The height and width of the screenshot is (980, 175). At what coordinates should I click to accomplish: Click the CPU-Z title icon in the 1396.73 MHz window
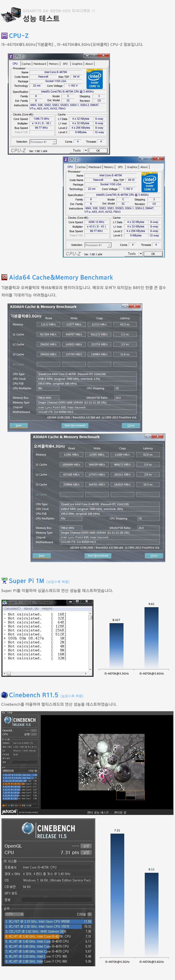11,56
